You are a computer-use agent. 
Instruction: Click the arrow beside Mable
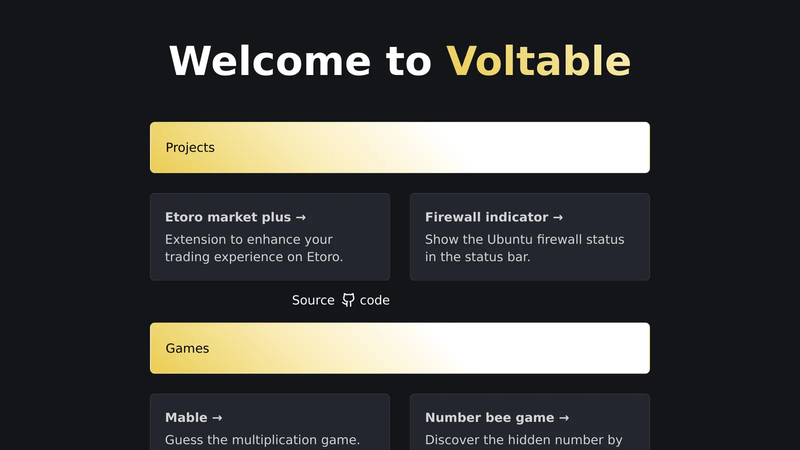[217, 418]
